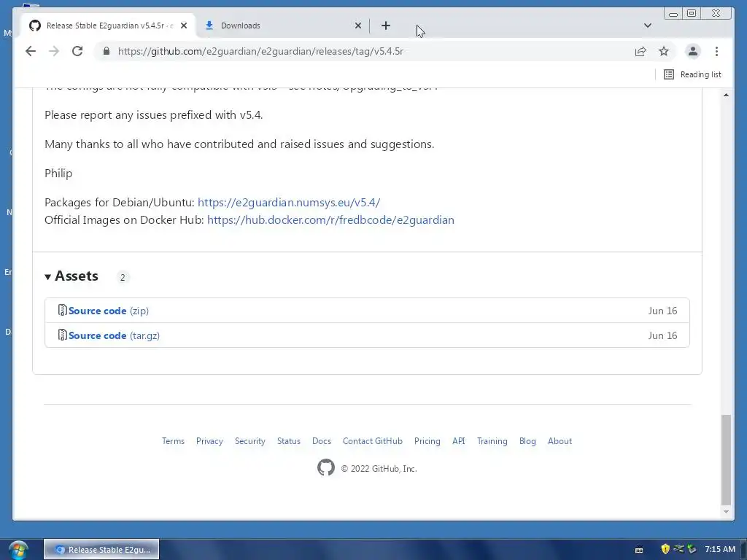The width and height of the screenshot is (747, 560).
Task: Open the Windows Start menu orb
Action: coord(18,550)
